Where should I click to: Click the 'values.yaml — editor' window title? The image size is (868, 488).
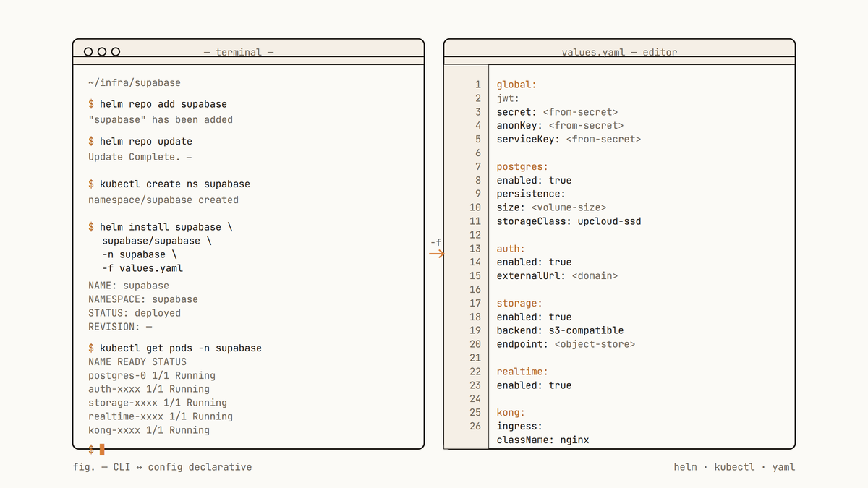(x=619, y=52)
